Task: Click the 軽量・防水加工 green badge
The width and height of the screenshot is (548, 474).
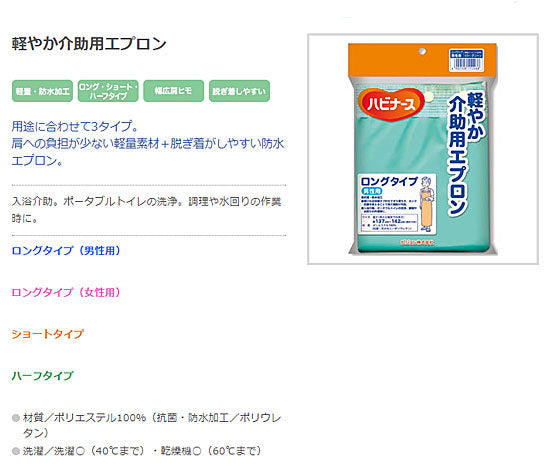Action: [42, 91]
